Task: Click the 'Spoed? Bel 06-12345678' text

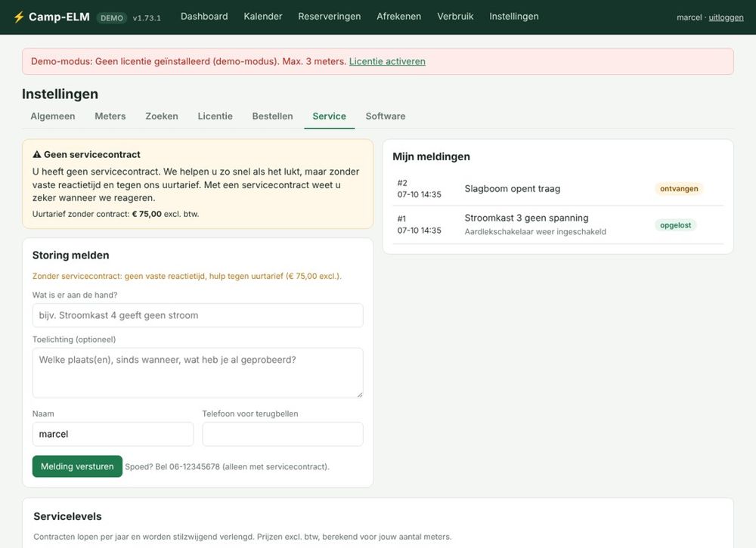Action: coord(227,466)
